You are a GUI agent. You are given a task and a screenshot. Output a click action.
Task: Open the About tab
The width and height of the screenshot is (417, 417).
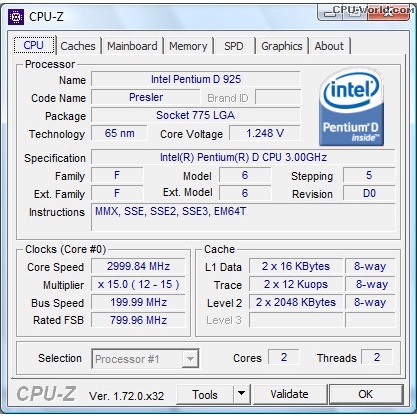(329, 46)
